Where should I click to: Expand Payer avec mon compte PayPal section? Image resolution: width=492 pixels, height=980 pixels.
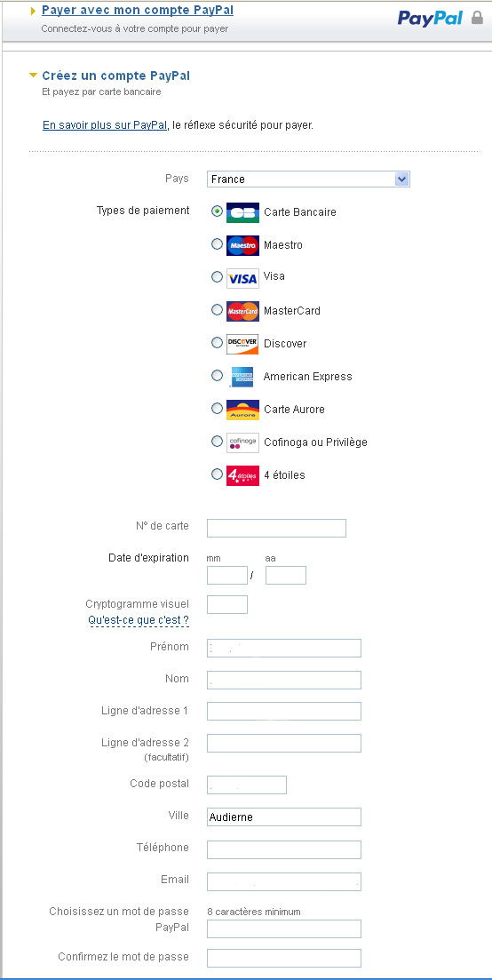point(138,11)
